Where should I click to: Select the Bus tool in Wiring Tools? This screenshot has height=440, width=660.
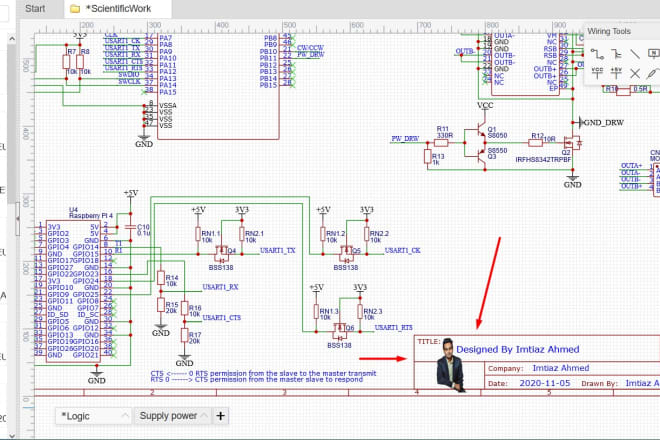pos(616,54)
